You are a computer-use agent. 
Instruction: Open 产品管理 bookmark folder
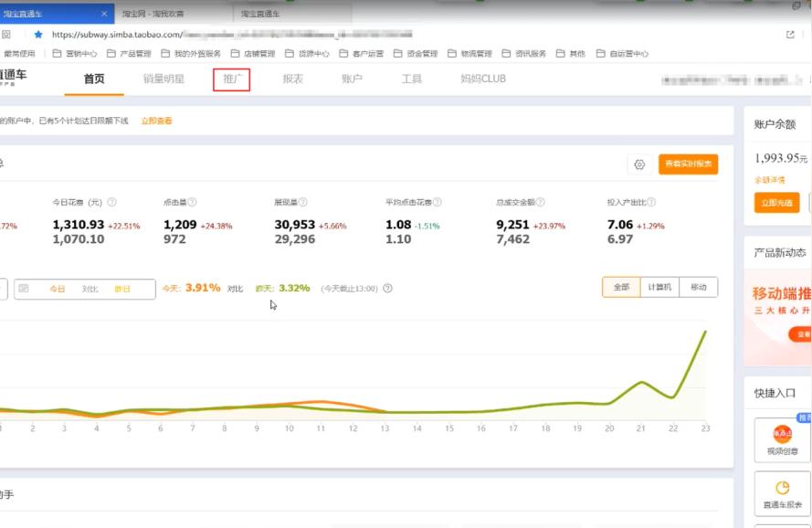click(x=129, y=54)
